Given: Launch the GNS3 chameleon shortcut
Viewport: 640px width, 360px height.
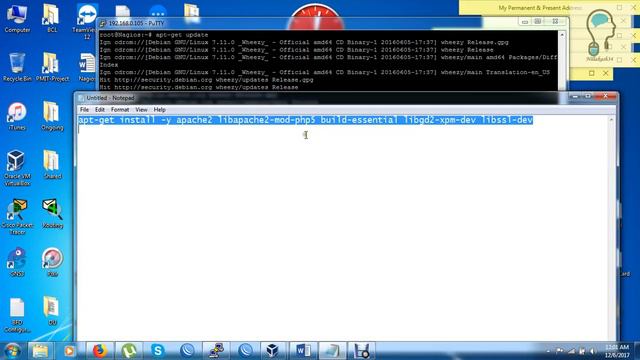Looking at the screenshot, I should 17,262.
